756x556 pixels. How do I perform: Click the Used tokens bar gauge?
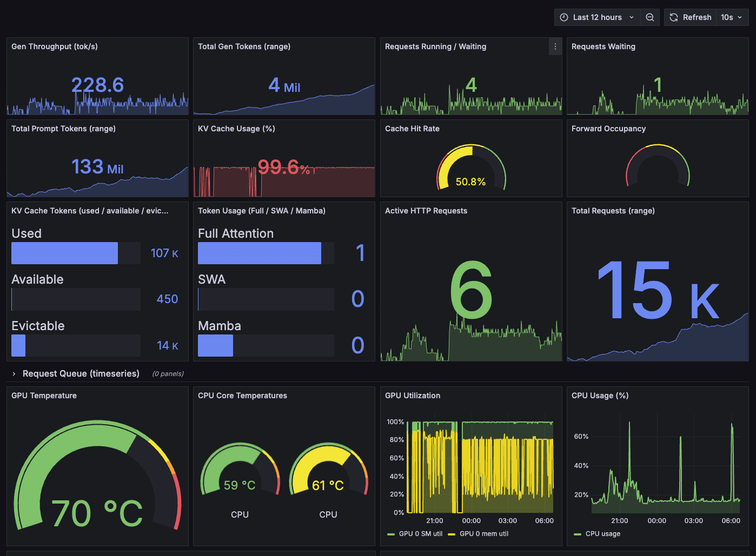click(76, 253)
